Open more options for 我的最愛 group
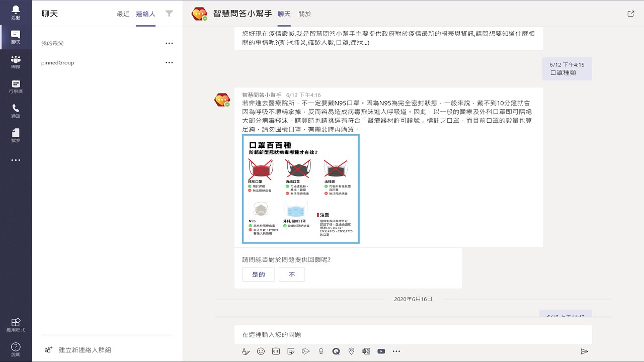The width and height of the screenshot is (644, 362). (x=169, y=43)
